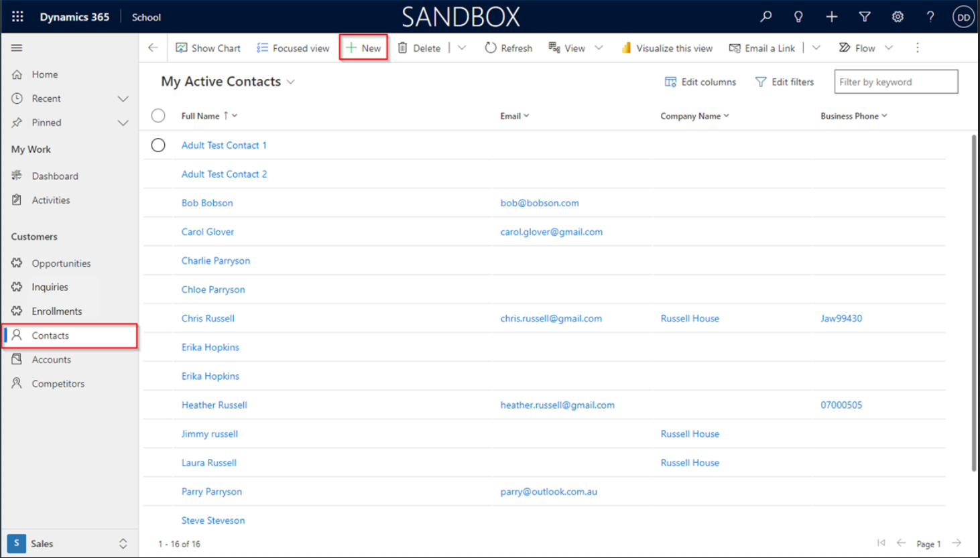Go to Accounts in the sidebar
Viewport: 980px width, 558px height.
click(x=51, y=360)
